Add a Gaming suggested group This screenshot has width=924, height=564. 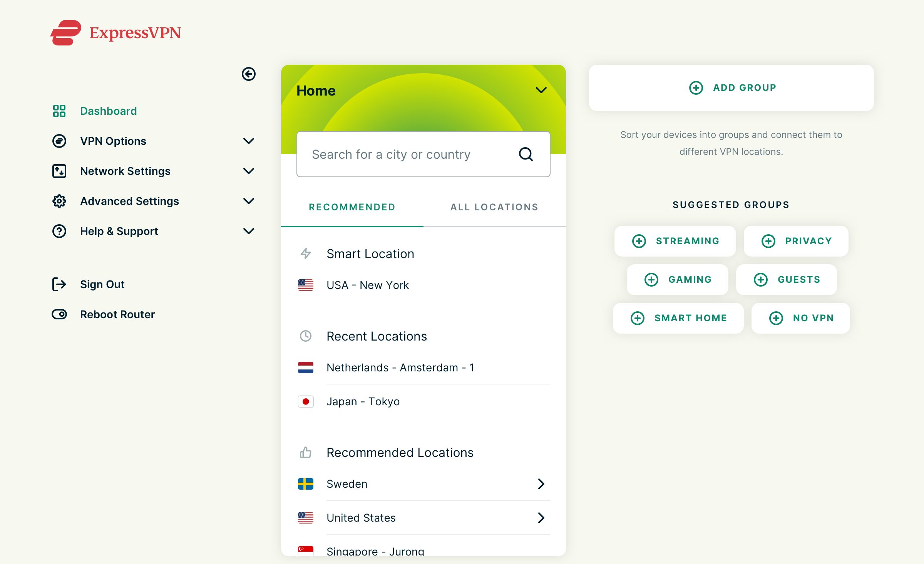[x=678, y=279]
